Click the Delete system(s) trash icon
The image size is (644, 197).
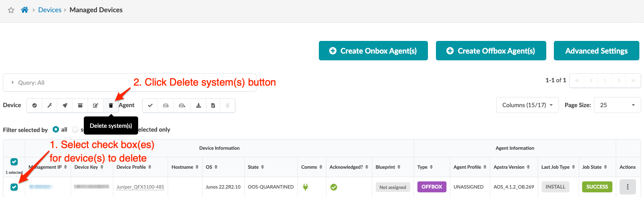coord(111,105)
